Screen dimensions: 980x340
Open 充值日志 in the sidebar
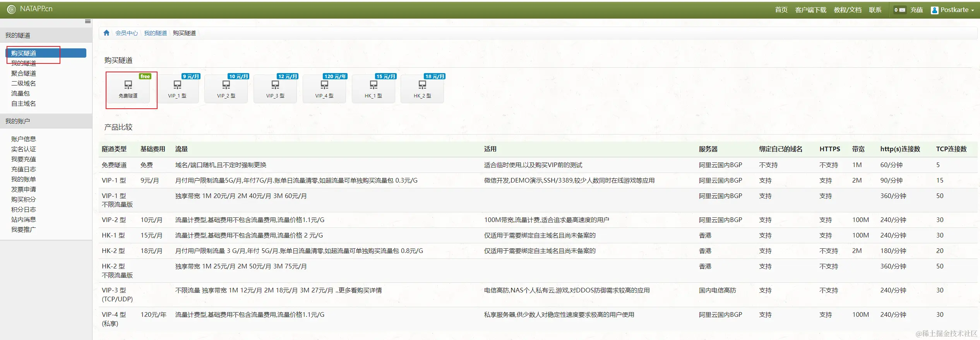click(x=24, y=169)
